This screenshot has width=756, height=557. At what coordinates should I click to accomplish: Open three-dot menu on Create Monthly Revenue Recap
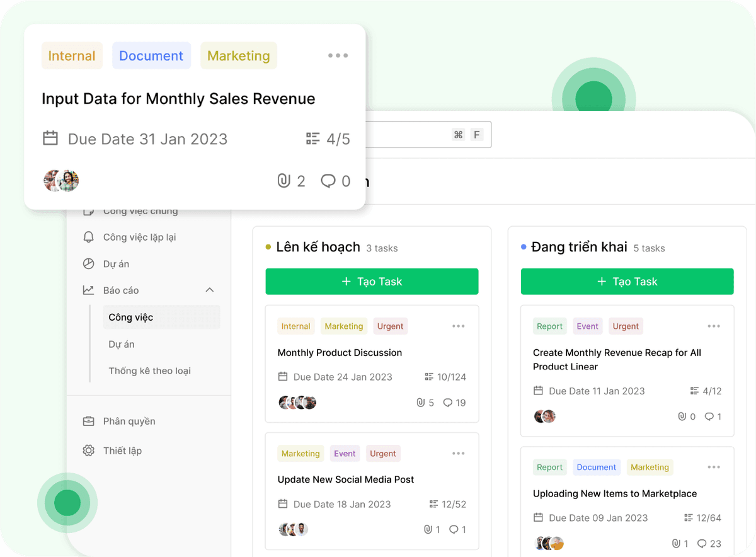(713, 326)
